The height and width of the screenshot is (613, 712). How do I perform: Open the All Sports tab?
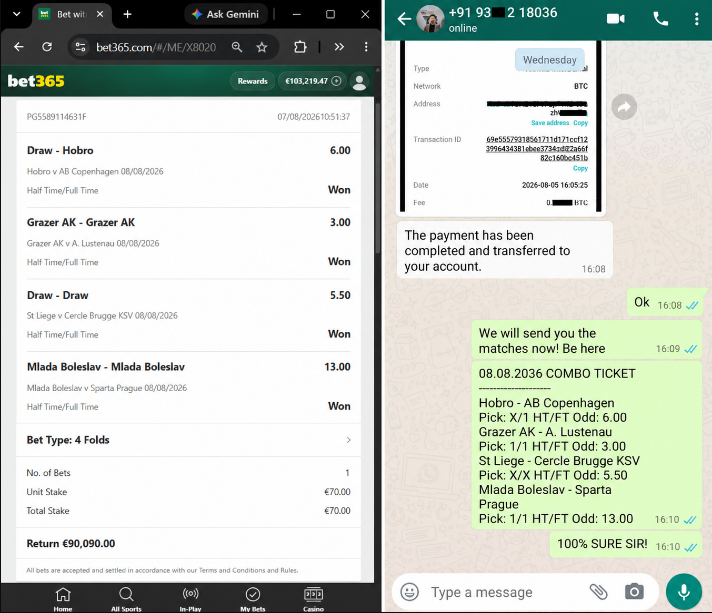(x=126, y=599)
